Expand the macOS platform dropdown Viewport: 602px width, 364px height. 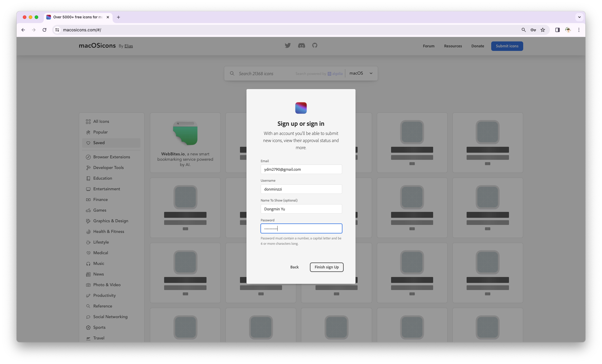pyautogui.click(x=361, y=73)
